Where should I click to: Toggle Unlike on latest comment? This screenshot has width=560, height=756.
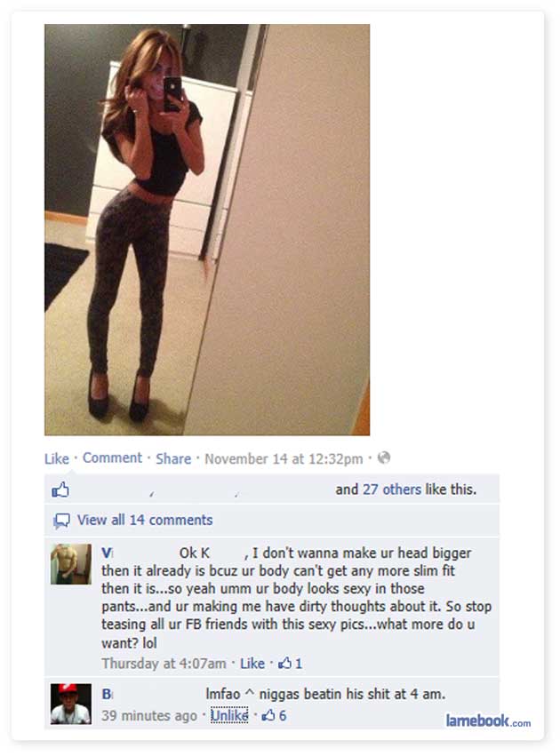(229, 715)
